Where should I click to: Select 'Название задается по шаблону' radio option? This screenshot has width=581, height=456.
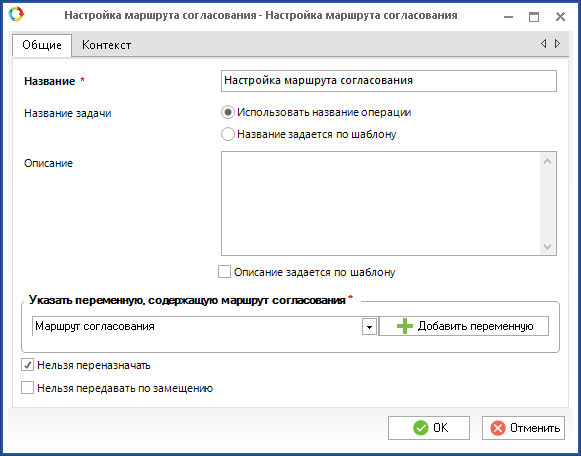[228, 134]
